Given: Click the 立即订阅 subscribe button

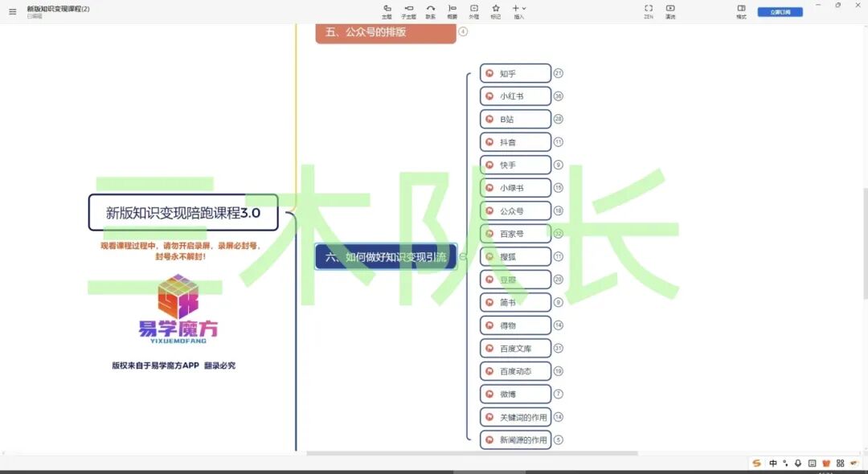Looking at the screenshot, I should click(x=780, y=12).
